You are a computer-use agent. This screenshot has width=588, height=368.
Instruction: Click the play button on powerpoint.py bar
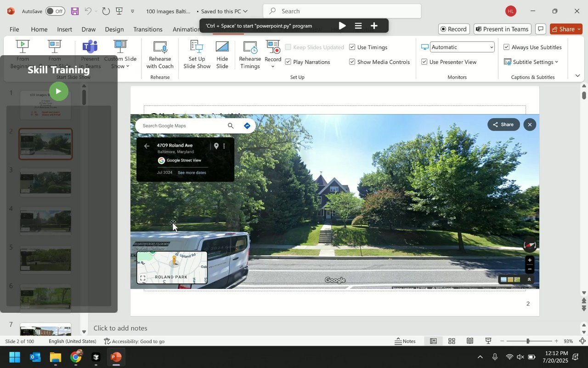click(342, 26)
